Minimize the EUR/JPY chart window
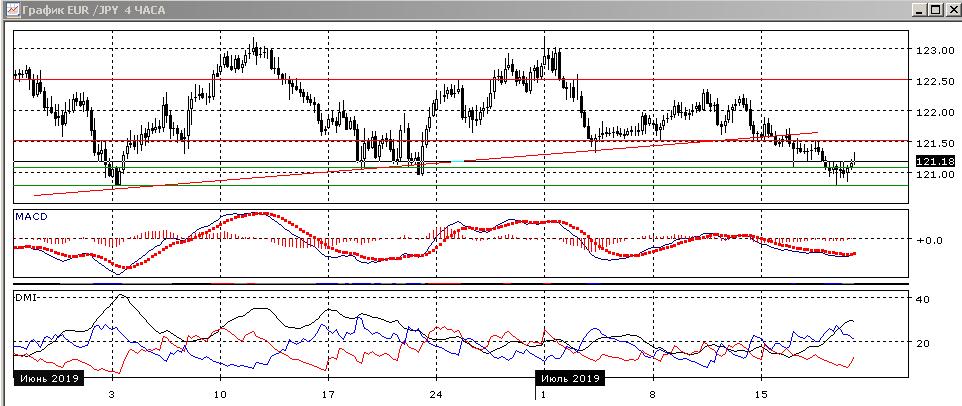 pos(920,9)
